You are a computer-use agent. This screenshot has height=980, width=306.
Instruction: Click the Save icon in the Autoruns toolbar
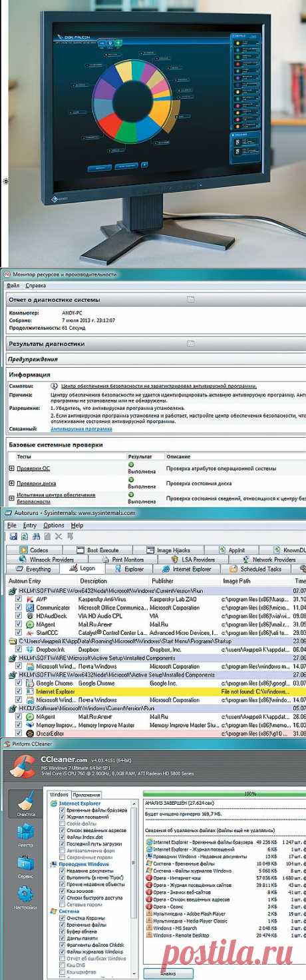point(15,536)
